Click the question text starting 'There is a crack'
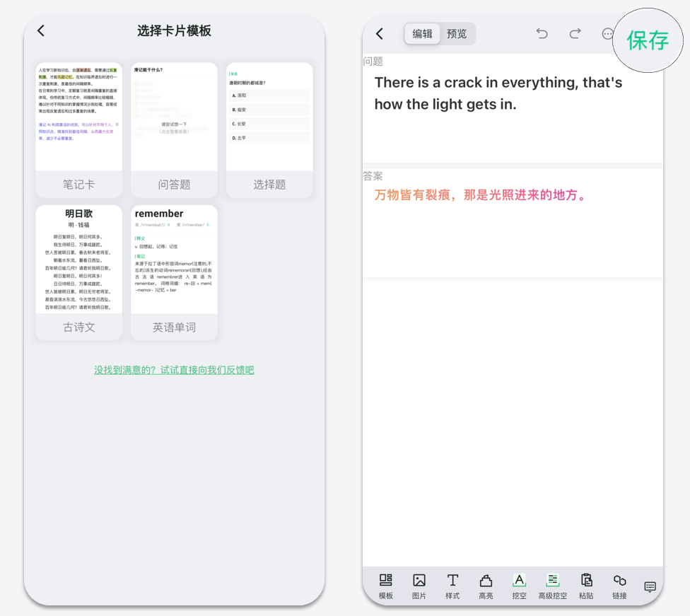Viewport: 690px width, 616px height. pos(498,93)
